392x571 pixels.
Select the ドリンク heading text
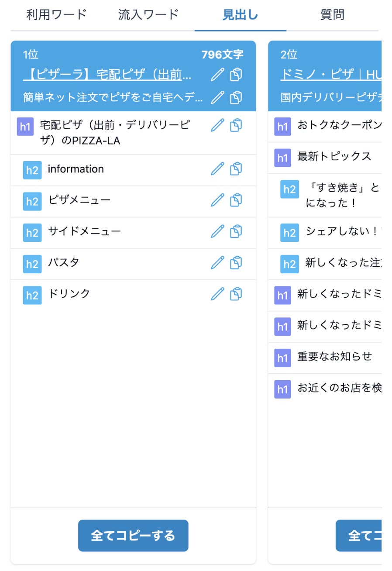tap(69, 294)
